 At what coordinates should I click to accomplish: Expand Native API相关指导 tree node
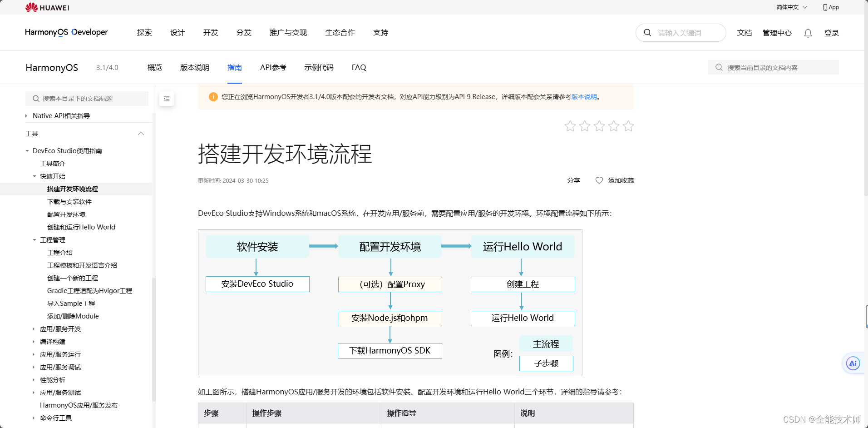26,116
